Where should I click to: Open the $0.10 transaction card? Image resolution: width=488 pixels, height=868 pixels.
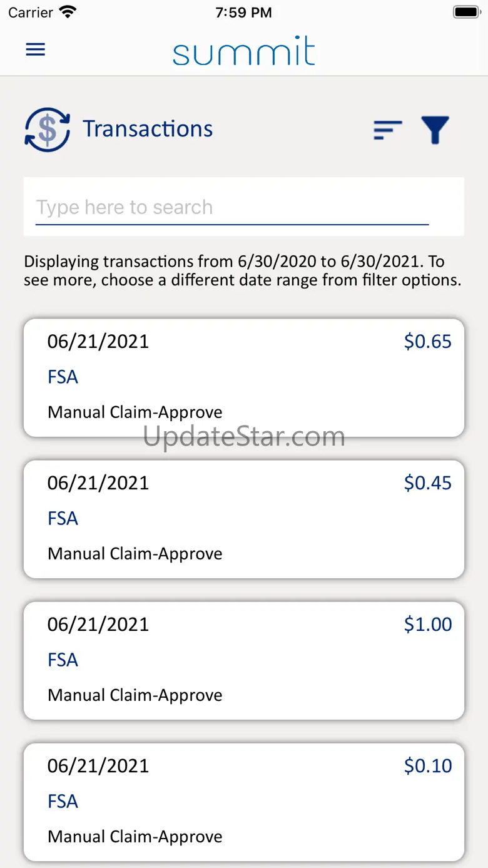click(x=244, y=802)
